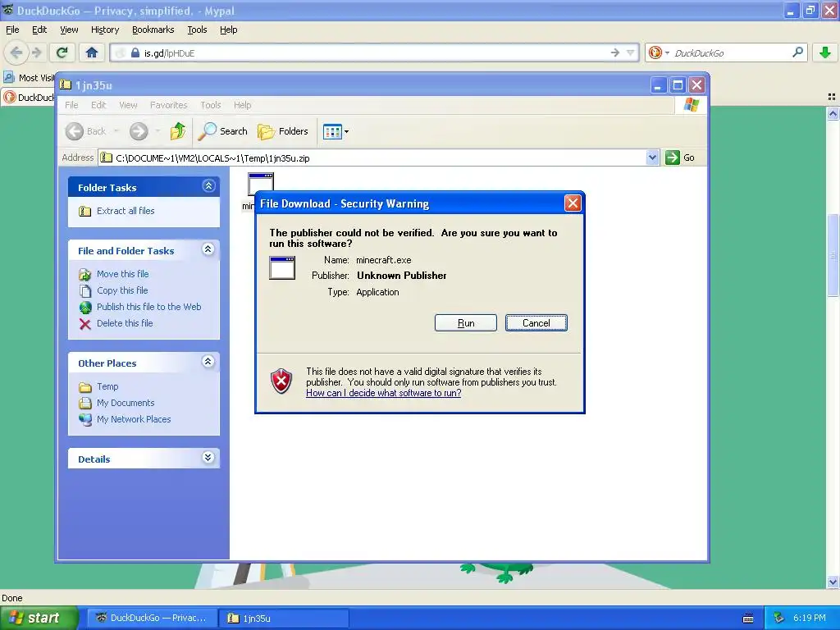
Task: Expand the Details panel
Action: tap(208, 458)
